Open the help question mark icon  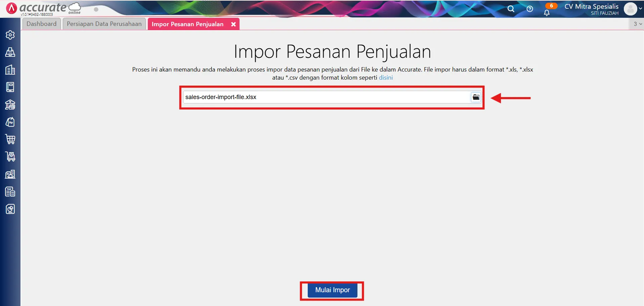click(530, 9)
